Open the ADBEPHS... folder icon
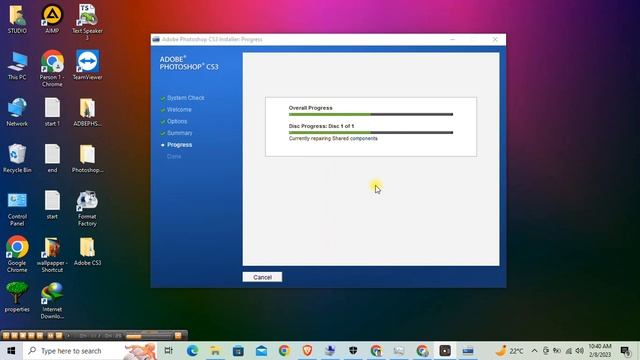The height and width of the screenshot is (360, 640). pos(87,112)
